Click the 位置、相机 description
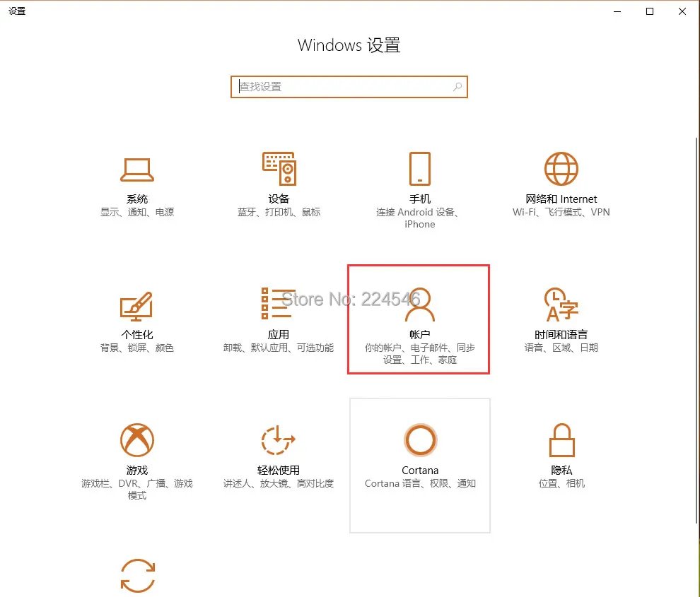700x597 pixels. pos(561,484)
